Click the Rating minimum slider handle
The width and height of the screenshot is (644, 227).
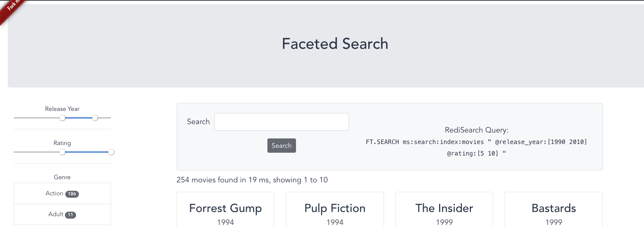[62, 152]
